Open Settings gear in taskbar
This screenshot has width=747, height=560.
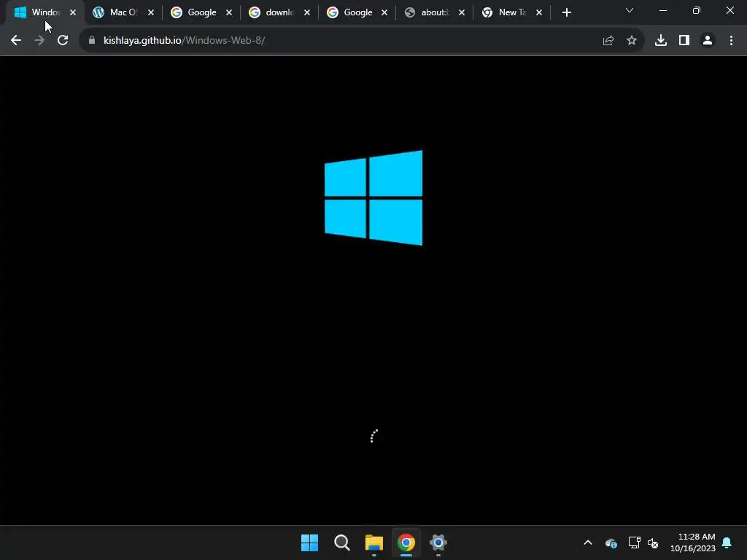click(438, 542)
